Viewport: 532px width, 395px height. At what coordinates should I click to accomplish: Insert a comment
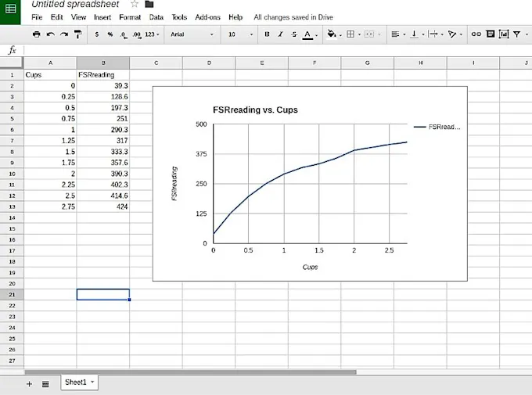coord(491,34)
